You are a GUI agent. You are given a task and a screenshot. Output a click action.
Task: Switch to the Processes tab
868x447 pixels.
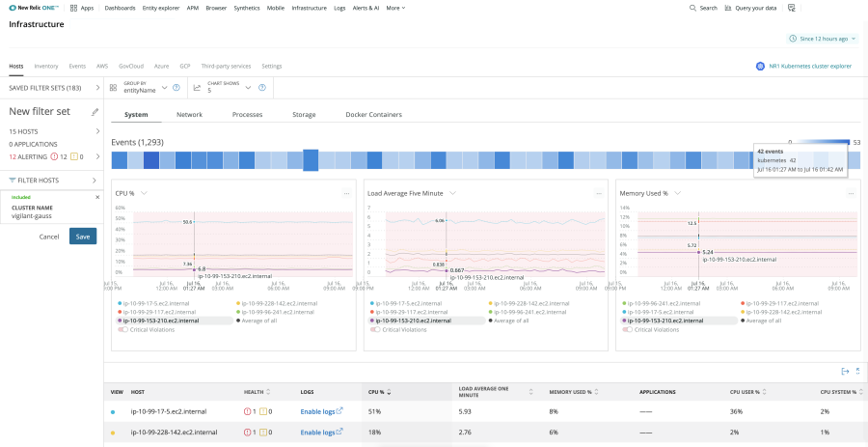coord(247,115)
